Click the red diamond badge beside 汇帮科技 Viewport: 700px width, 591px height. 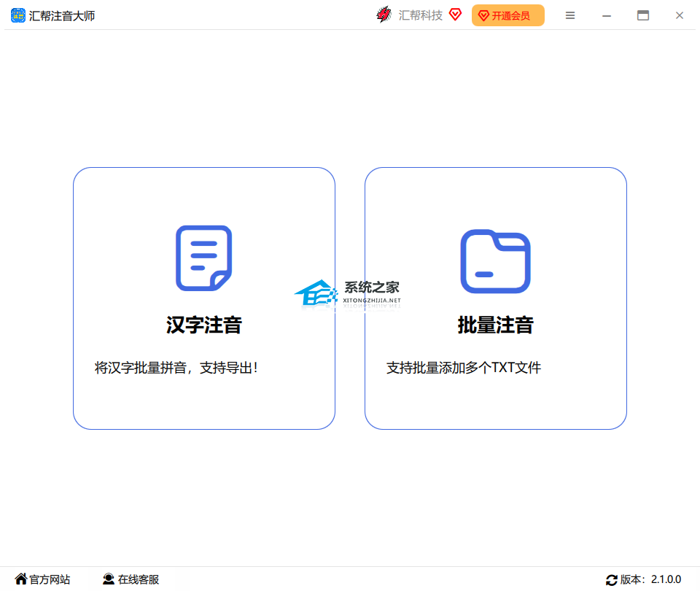[456, 15]
